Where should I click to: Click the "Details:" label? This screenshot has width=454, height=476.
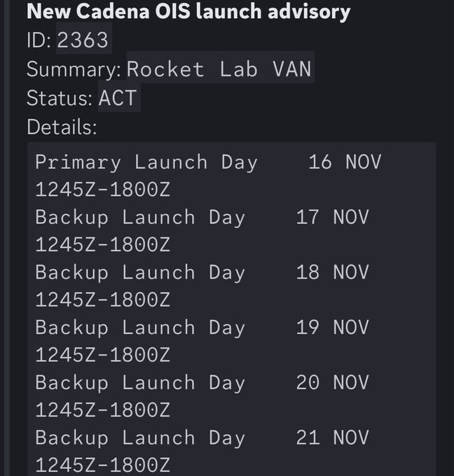click(62, 127)
